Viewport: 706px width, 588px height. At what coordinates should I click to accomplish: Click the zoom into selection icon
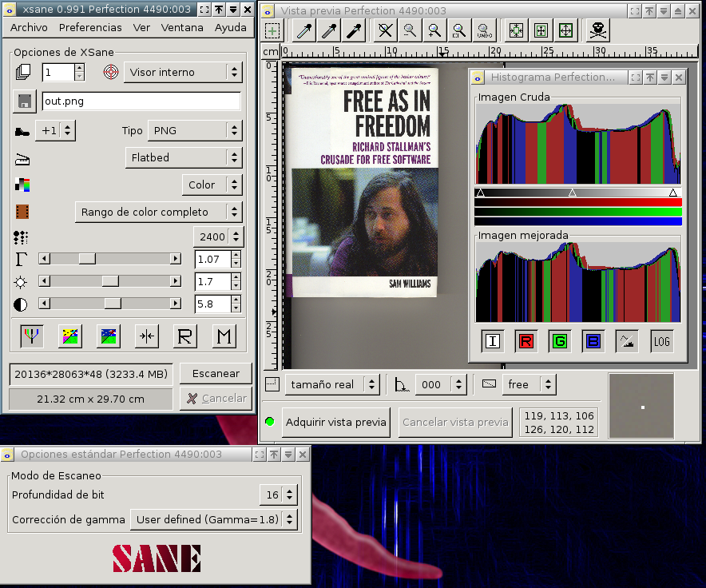460,30
